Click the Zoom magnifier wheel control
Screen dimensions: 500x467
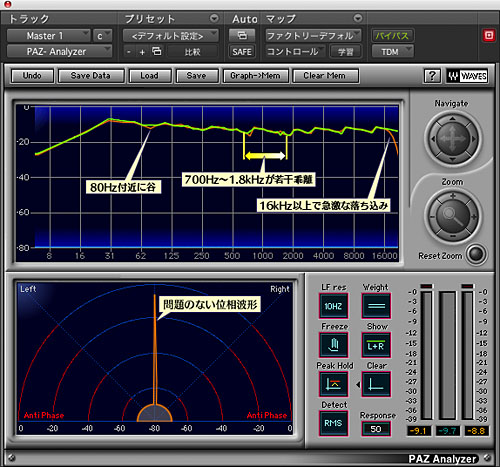(x=453, y=217)
